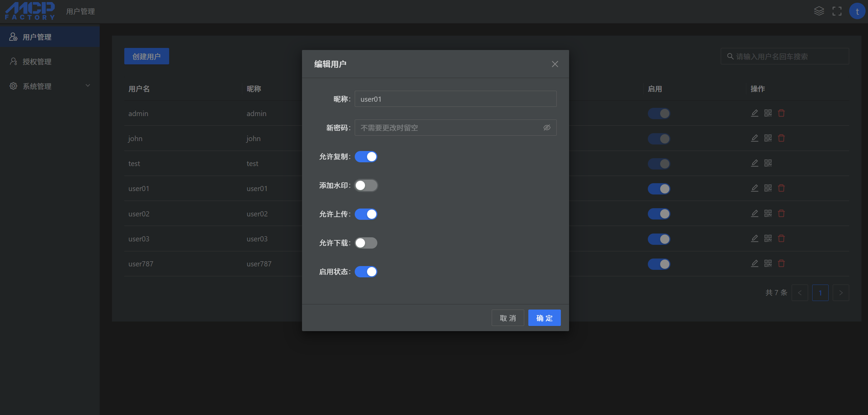This screenshot has height=415, width=868.
Task: Click the layers icon in header
Action: (x=819, y=11)
